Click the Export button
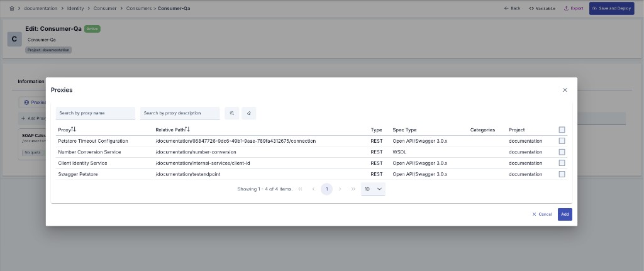The image size is (644, 271). (x=574, y=8)
